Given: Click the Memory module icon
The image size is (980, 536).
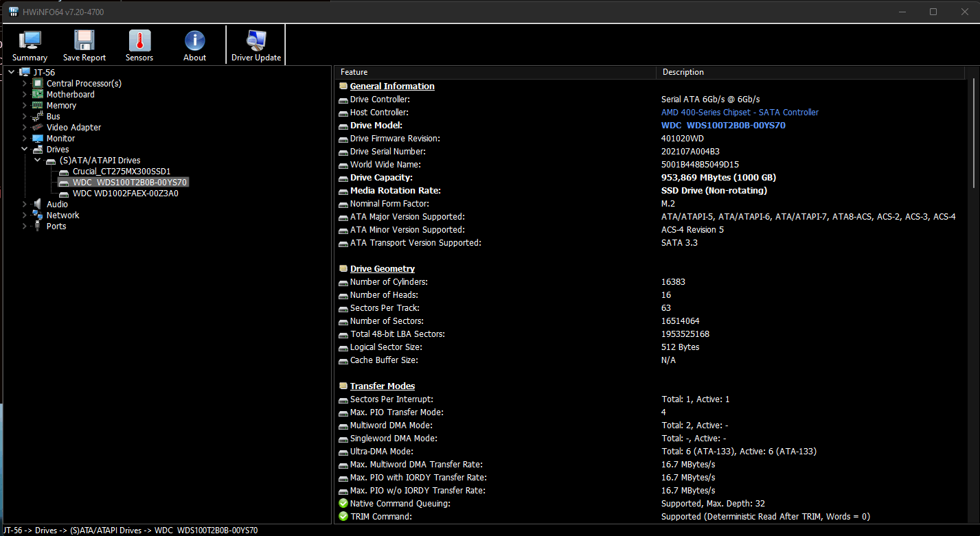Looking at the screenshot, I should (38, 105).
